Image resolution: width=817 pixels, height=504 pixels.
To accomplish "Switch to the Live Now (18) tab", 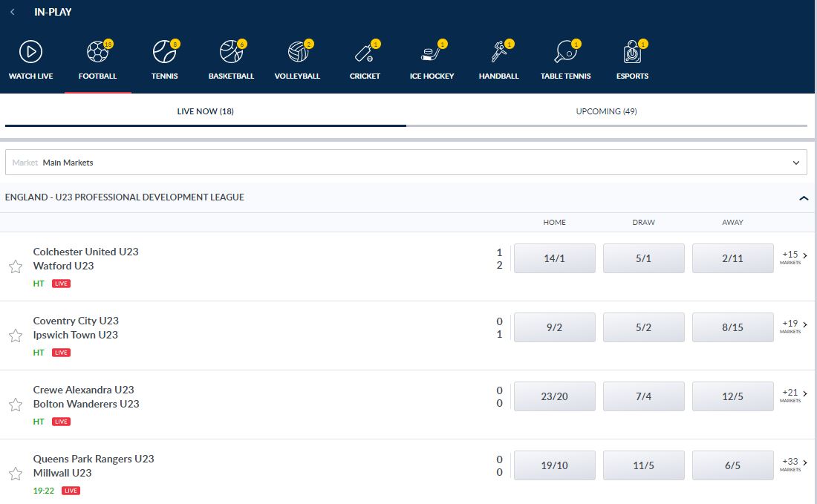I will 205,111.
